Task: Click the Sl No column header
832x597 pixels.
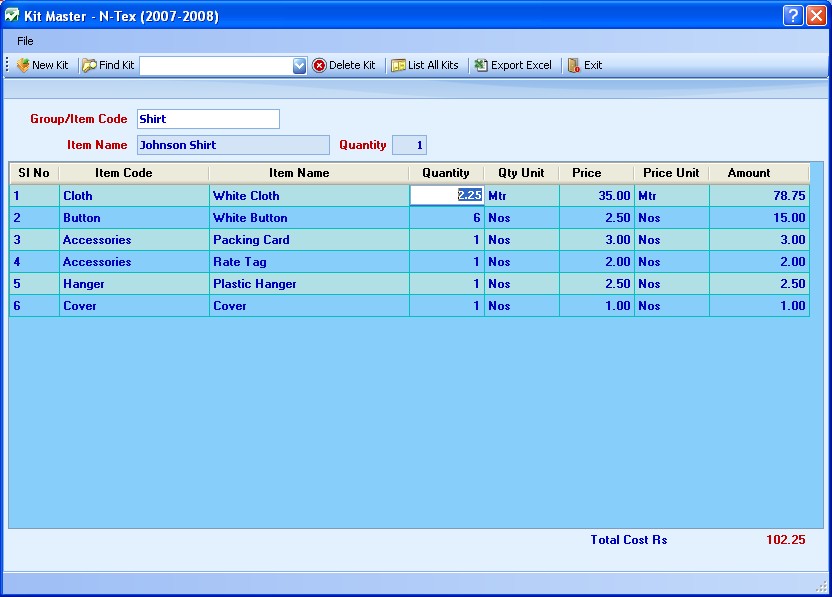Action: (34, 173)
